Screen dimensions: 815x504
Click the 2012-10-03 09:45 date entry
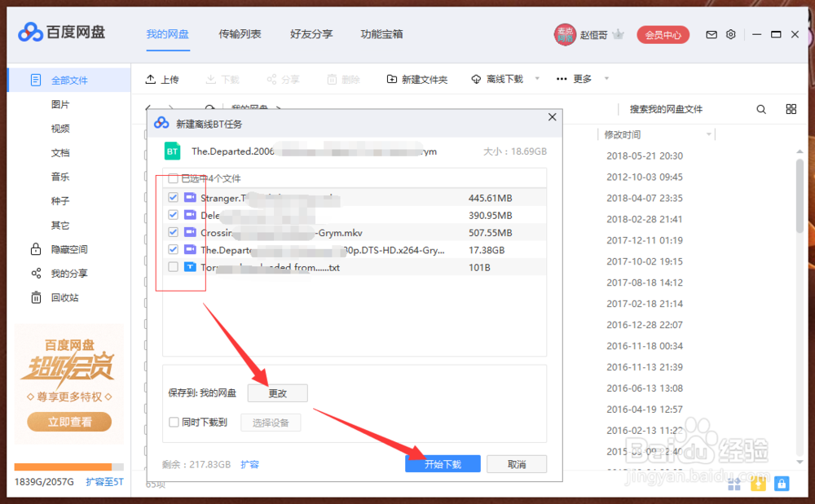[x=645, y=177]
